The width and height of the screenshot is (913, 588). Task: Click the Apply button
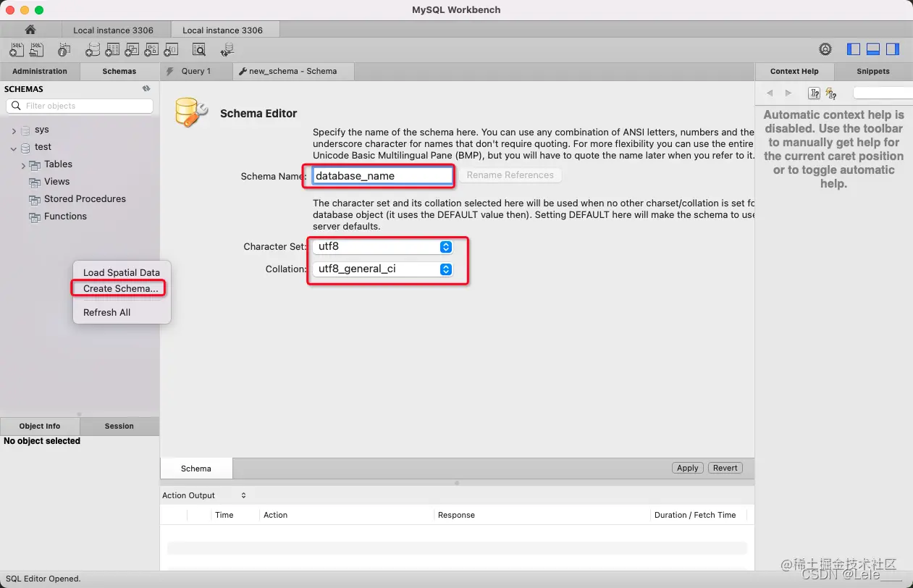click(688, 468)
